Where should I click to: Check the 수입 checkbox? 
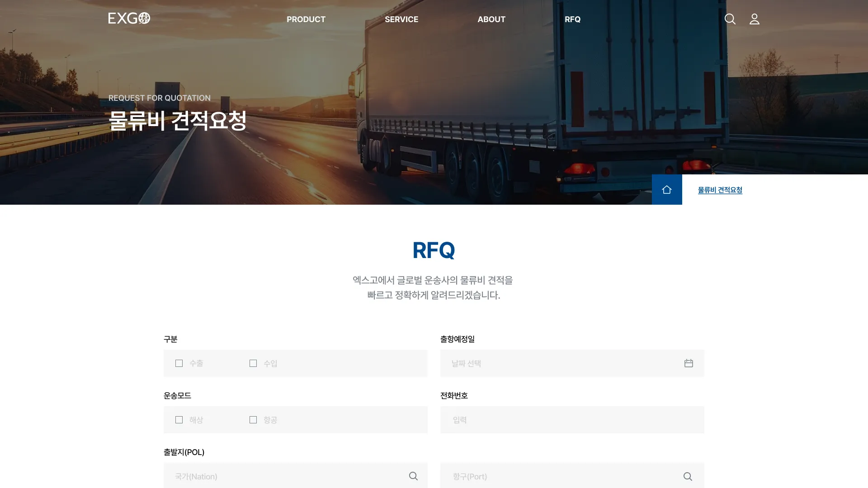click(253, 363)
